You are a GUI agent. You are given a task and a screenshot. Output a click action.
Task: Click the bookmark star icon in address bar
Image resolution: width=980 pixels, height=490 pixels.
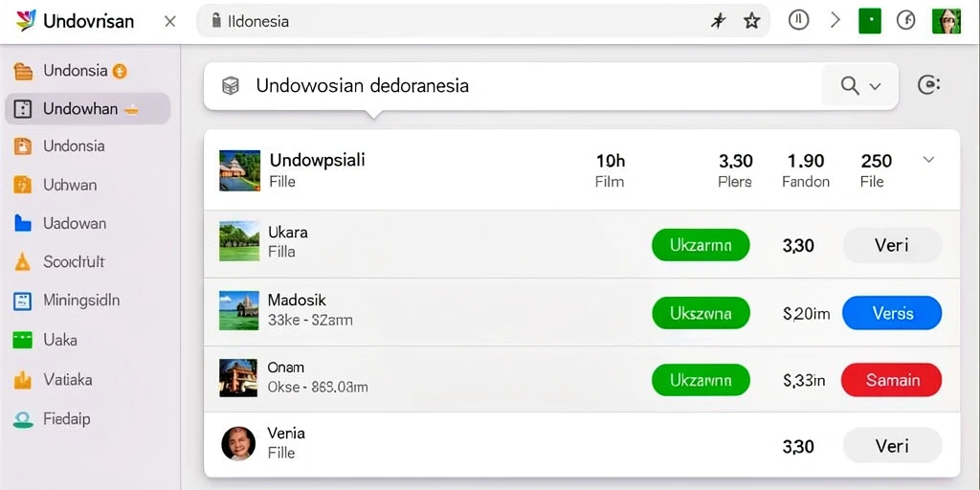coord(752,21)
